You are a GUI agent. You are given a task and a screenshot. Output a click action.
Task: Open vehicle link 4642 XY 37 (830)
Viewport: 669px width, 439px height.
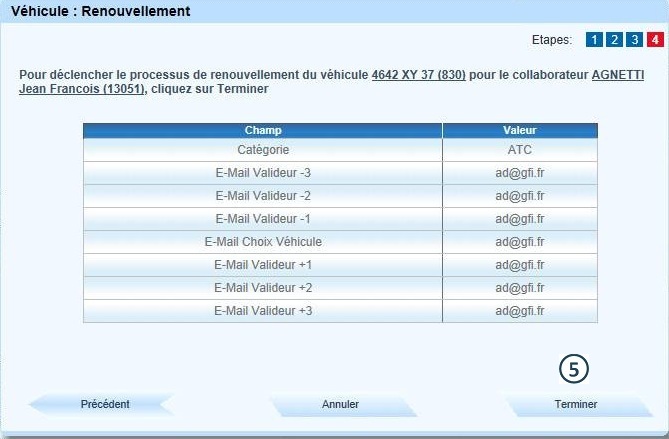click(418, 75)
